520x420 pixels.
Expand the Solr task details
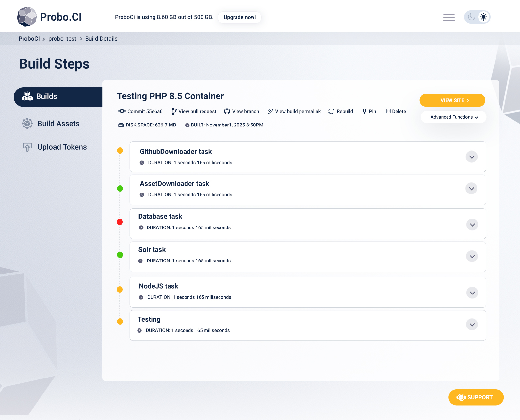click(x=472, y=256)
